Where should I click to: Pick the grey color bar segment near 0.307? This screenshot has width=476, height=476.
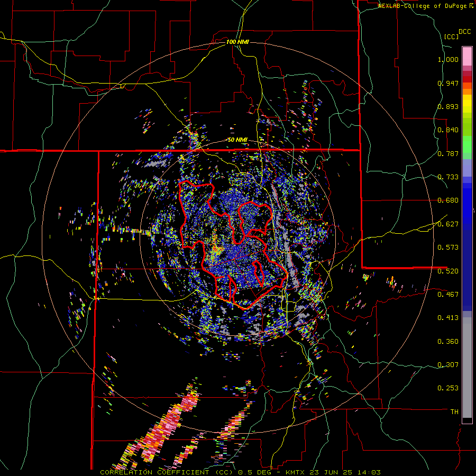tap(467, 368)
